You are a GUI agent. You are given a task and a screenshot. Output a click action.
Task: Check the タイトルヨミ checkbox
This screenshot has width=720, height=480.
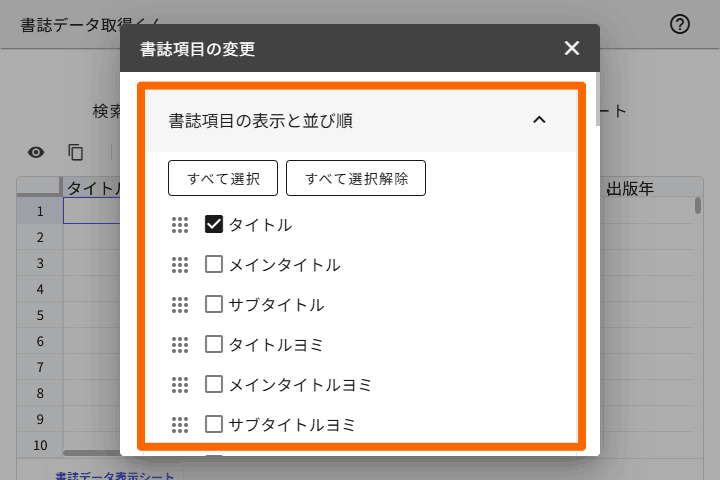click(x=213, y=345)
